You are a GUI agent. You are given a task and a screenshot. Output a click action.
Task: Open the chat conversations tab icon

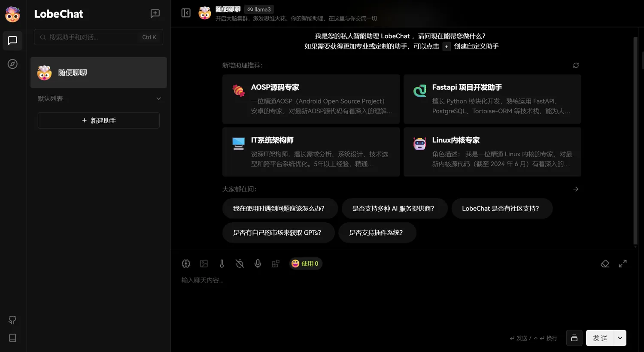pyautogui.click(x=12, y=40)
